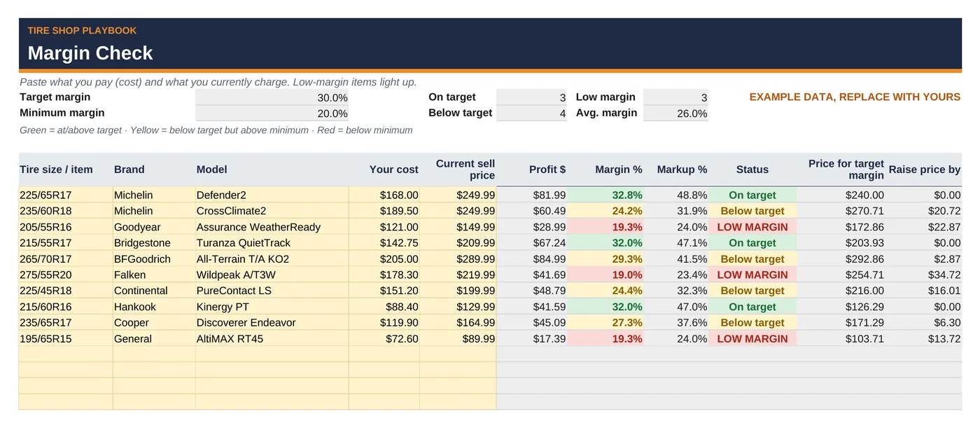Select tire size cell 225/65R17
The image size is (980, 428).
[66, 195]
